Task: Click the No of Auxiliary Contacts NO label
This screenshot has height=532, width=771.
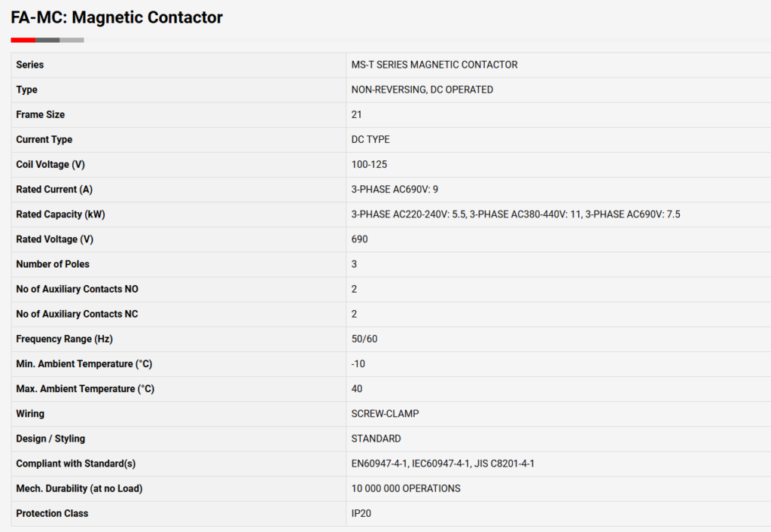Action: [x=77, y=289]
